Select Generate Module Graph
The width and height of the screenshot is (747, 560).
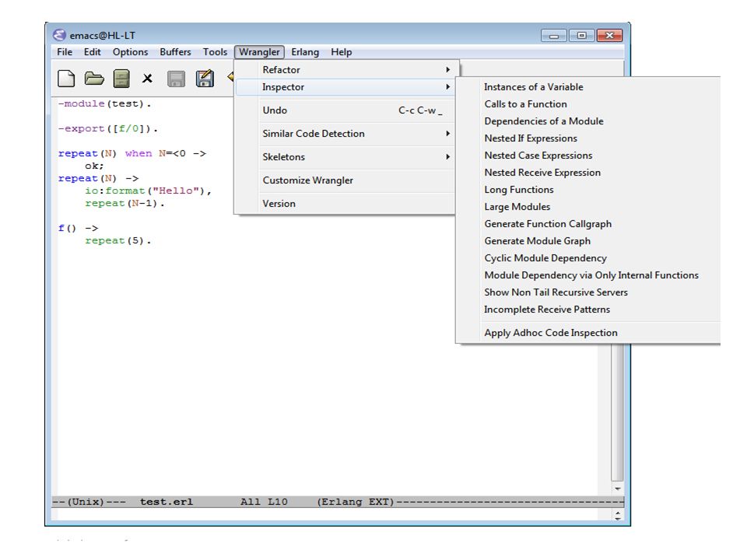[588, 241]
